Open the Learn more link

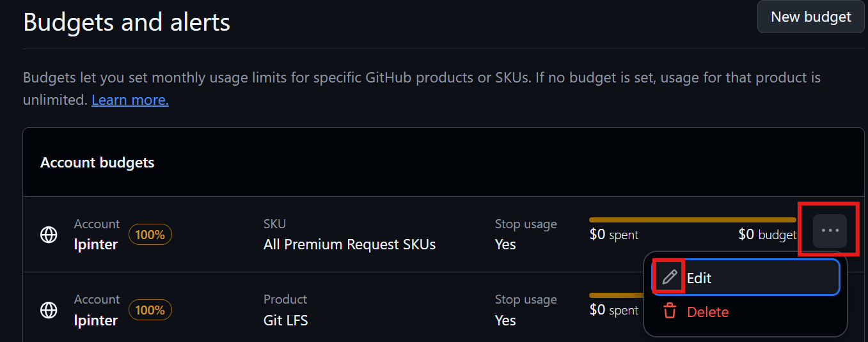coord(130,100)
